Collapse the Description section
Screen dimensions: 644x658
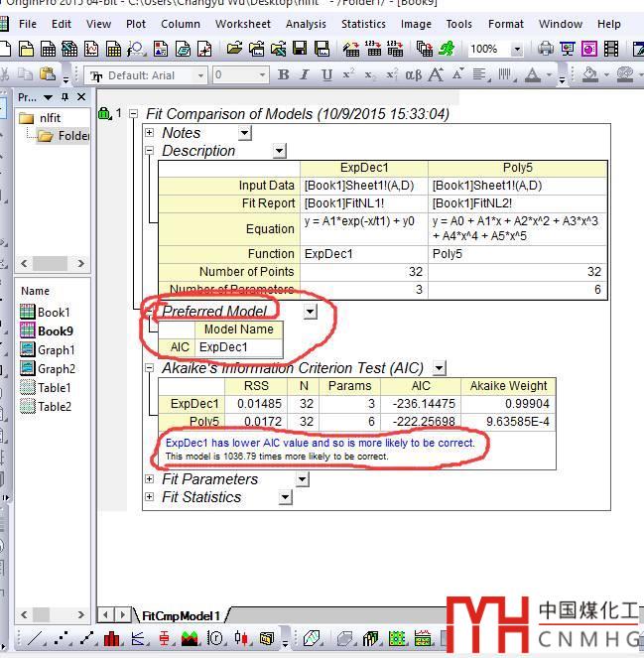click(150, 152)
